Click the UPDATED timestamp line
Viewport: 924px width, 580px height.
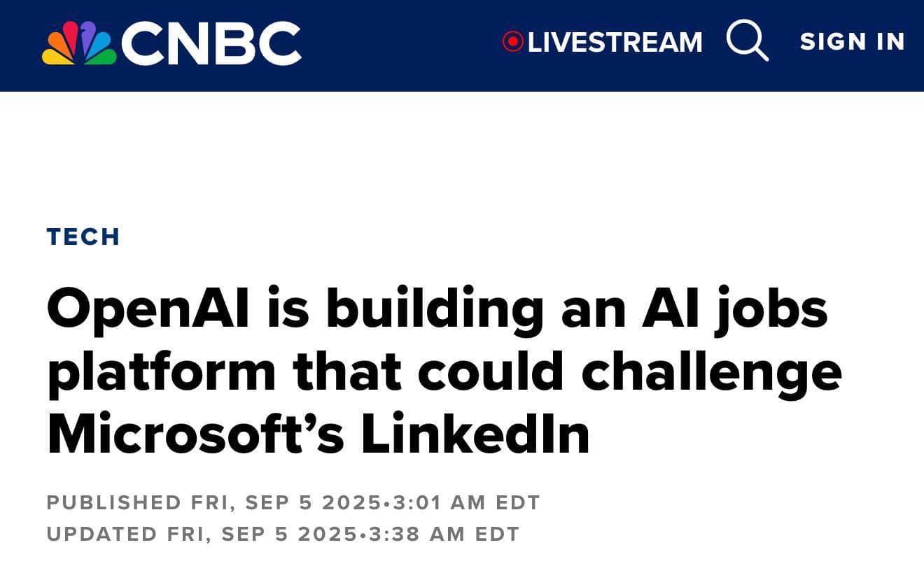point(282,535)
